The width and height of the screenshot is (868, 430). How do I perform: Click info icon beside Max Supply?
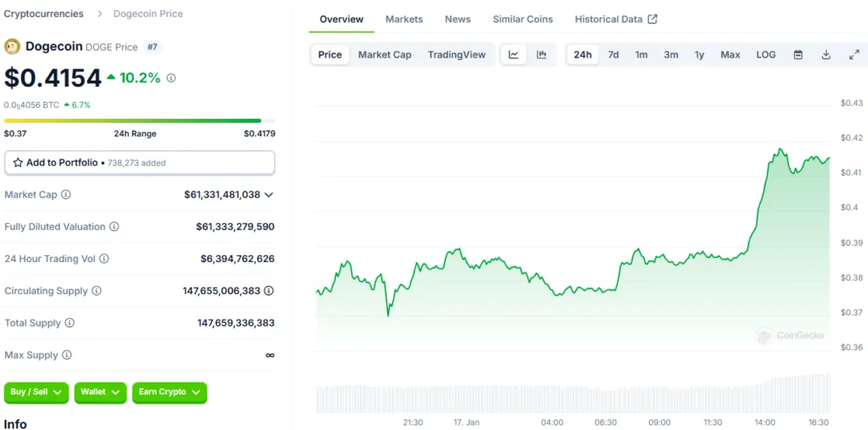point(66,355)
